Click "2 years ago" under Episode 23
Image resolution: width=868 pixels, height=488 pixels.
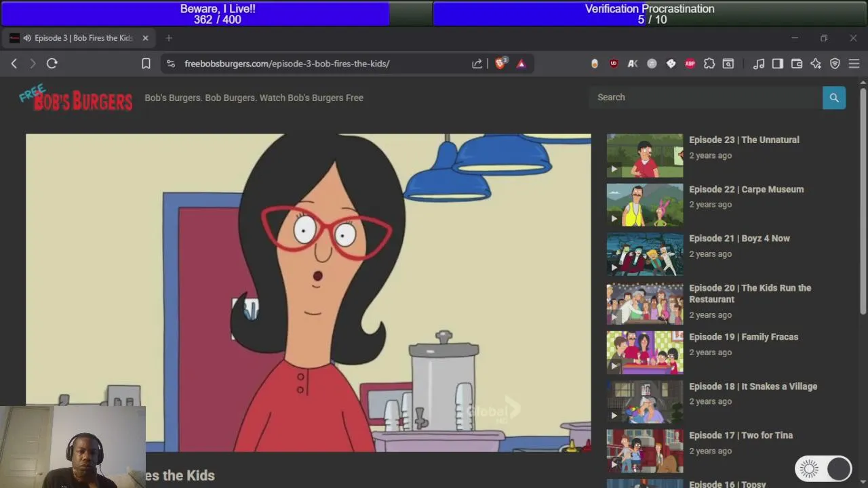710,155
